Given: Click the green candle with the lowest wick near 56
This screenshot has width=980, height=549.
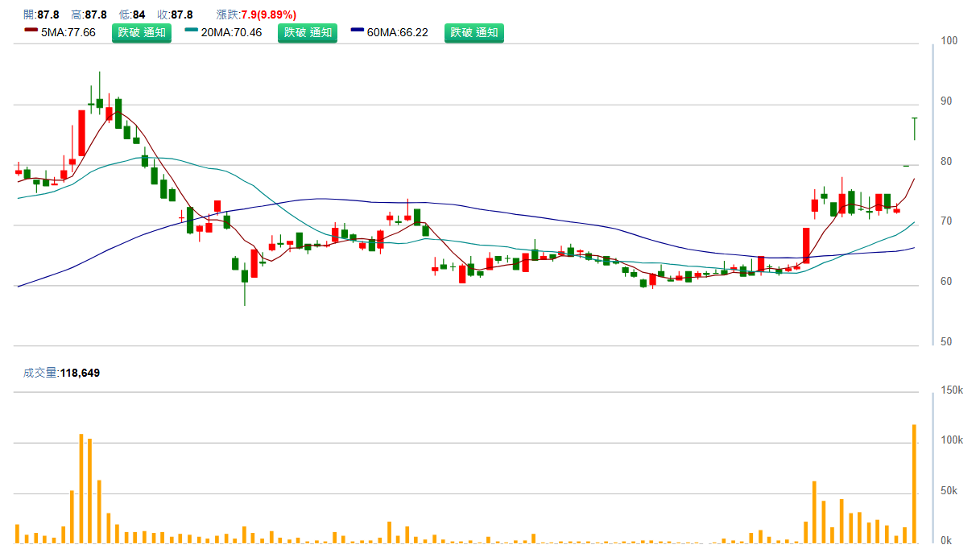Looking at the screenshot, I should point(245,276).
